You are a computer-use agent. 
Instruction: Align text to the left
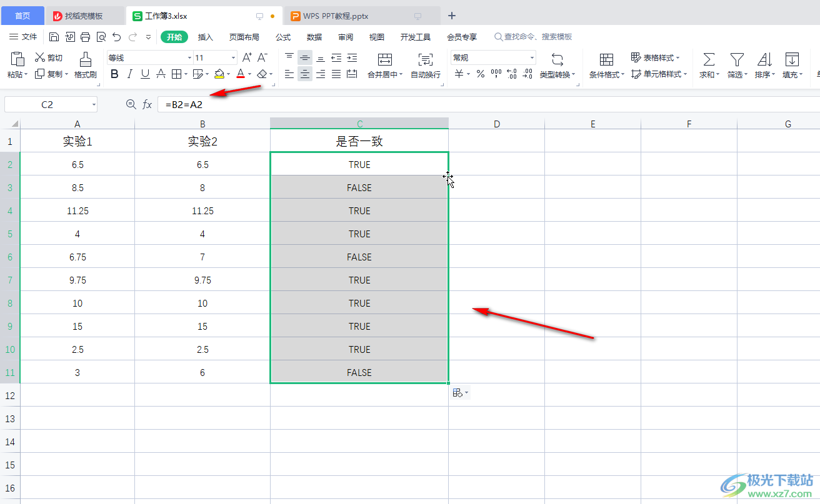289,74
